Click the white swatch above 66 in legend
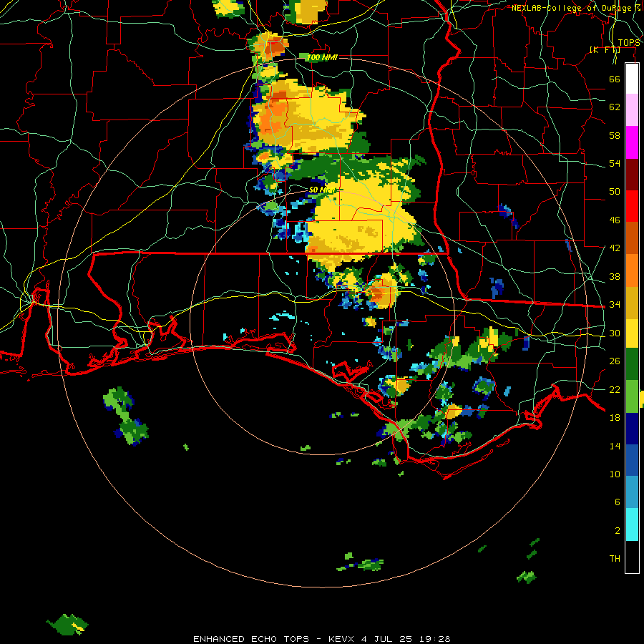This screenshot has height=644, width=644. click(x=632, y=79)
